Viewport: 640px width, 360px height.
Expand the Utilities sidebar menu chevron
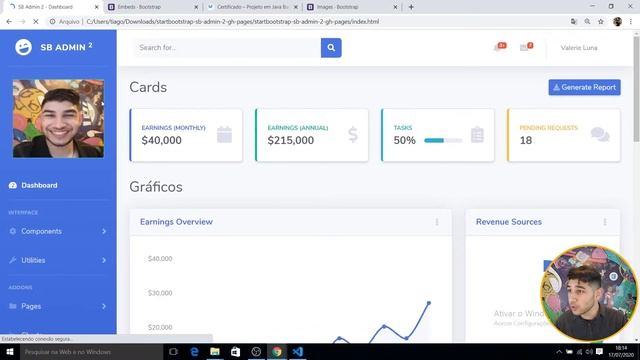104,260
